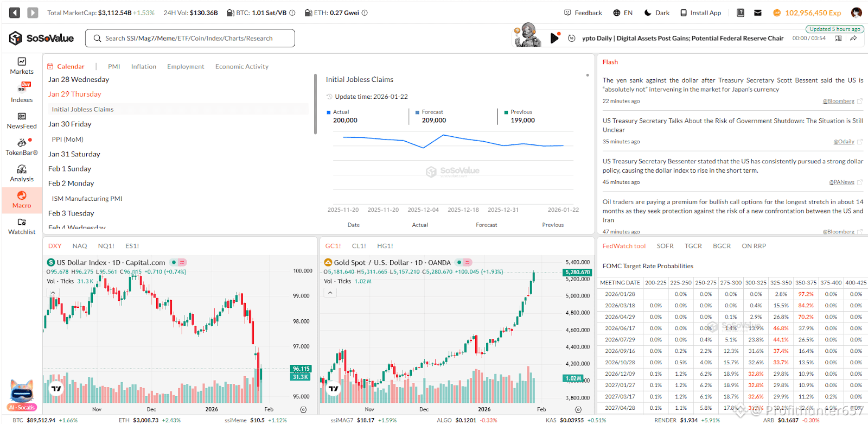Toggle the Gold Spot chart indicator pill
Viewport: 868px width, 424px height.
click(x=464, y=262)
